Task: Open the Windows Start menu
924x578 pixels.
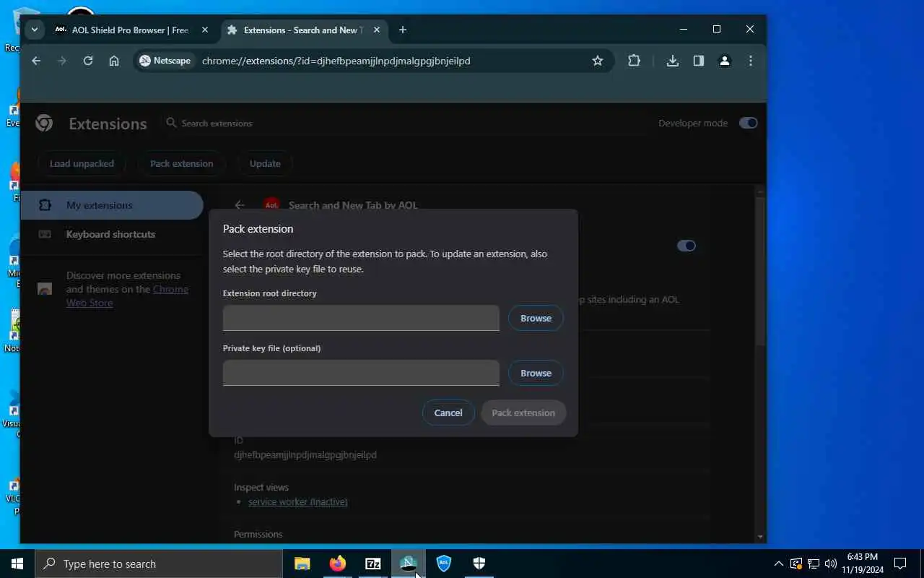Action: [17, 564]
